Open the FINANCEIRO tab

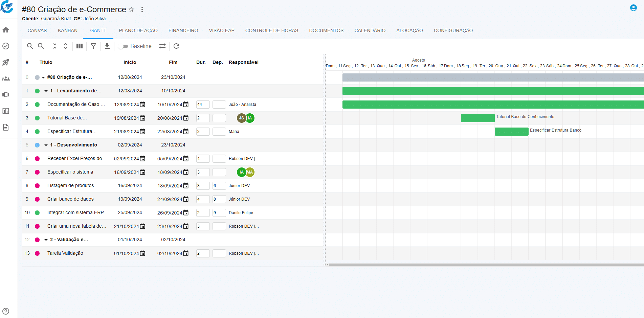coord(183,30)
